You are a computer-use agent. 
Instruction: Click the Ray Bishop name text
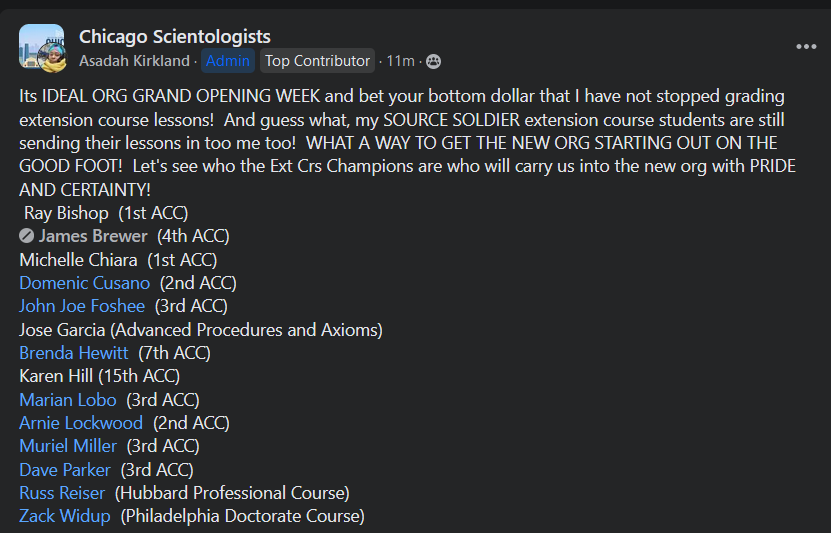point(66,213)
